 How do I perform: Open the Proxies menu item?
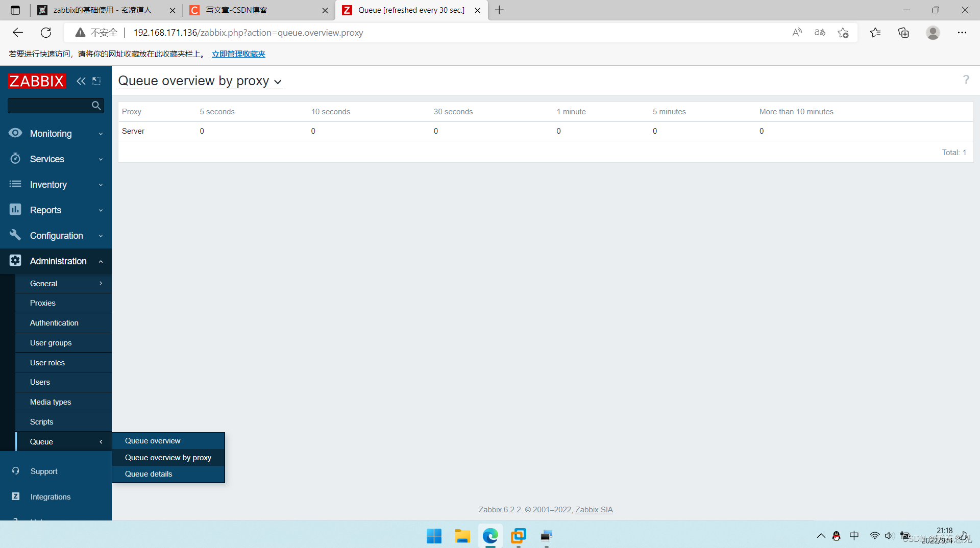coord(63,303)
